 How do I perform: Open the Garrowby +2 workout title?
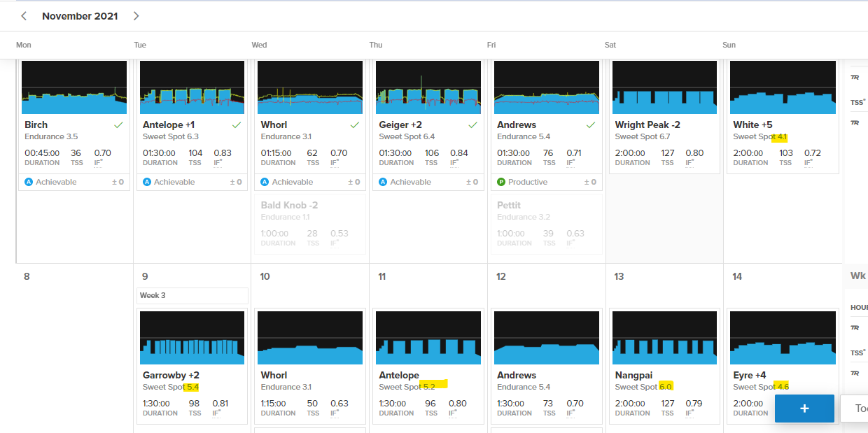(x=171, y=375)
